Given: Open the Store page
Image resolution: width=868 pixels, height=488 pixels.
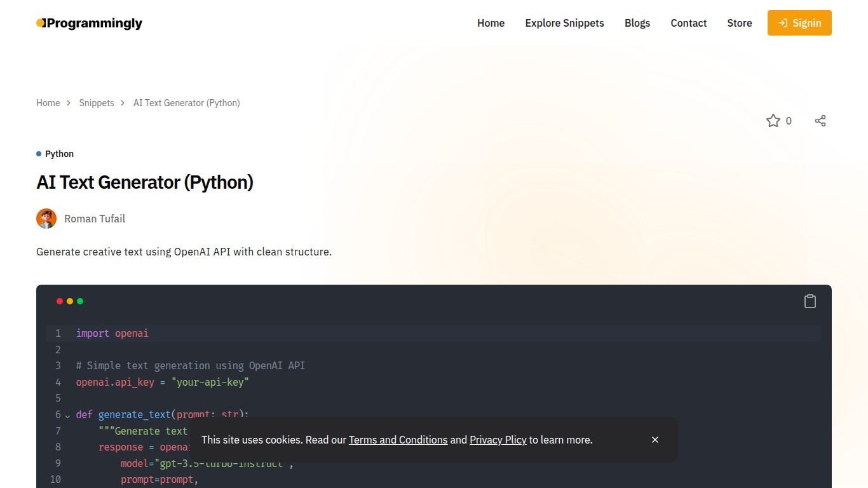Looking at the screenshot, I should tap(739, 23).
